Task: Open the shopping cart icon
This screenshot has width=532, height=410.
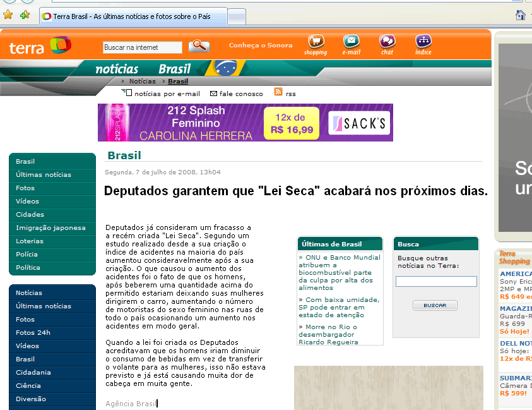Action: click(316, 42)
